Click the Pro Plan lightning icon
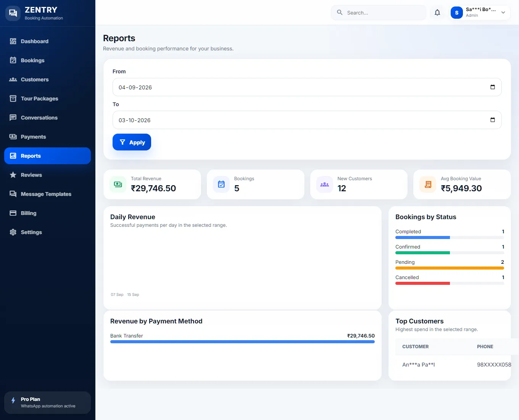The image size is (519, 420). click(x=13, y=401)
